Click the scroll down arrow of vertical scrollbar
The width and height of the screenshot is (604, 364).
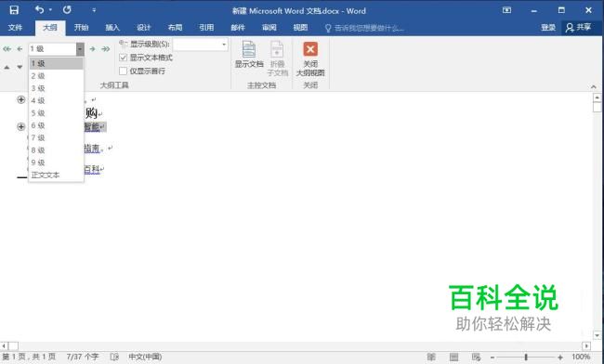(x=597, y=335)
